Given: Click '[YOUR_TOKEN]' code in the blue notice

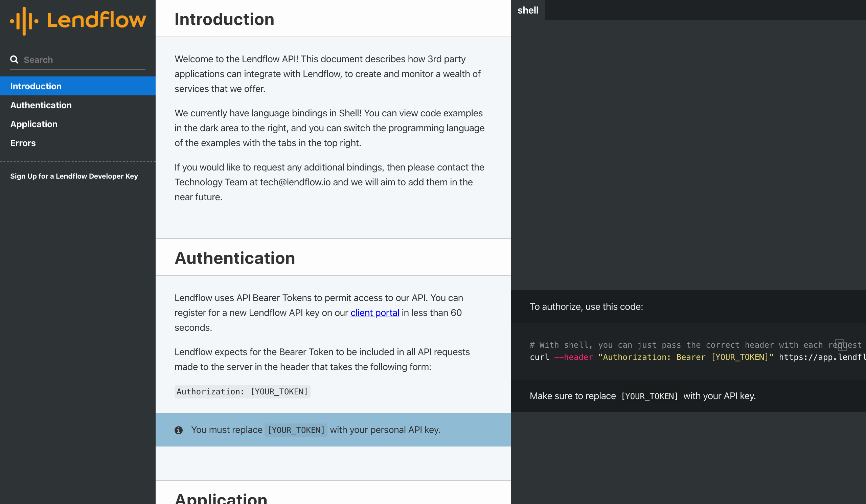Looking at the screenshot, I should pyautogui.click(x=296, y=430).
